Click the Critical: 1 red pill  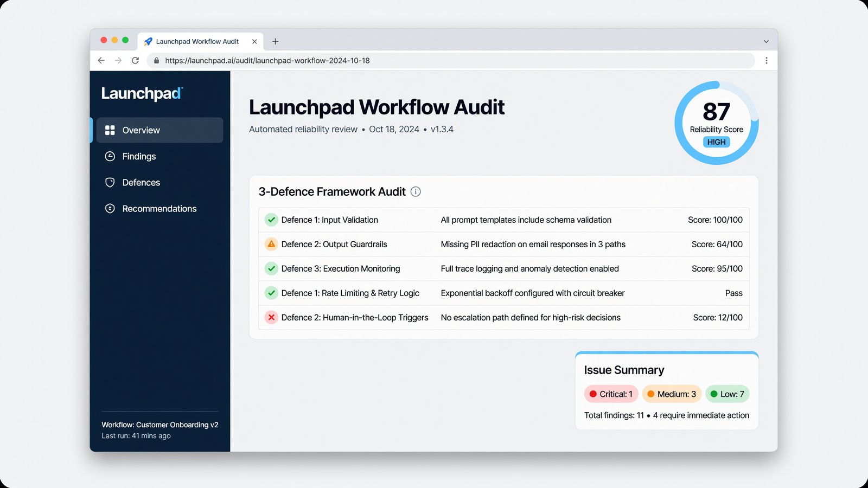[611, 394]
